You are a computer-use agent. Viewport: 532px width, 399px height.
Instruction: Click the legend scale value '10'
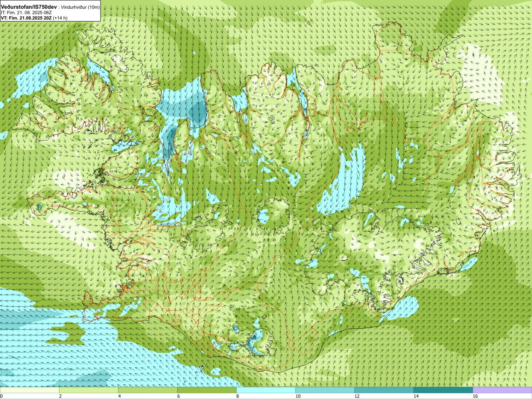coord(298,396)
